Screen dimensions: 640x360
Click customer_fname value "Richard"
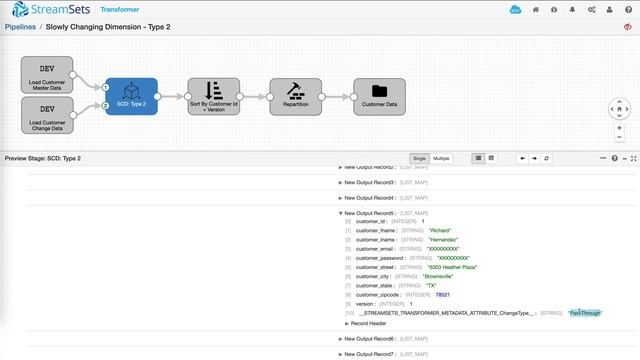coord(440,231)
